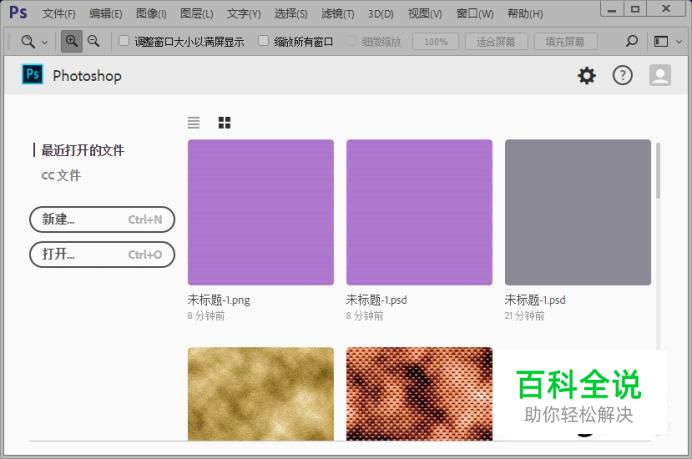Viewport: 692px width, 459px height.
Task: Maximize the Photoshop window
Action: pyautogui.click(x=635, y=9)
